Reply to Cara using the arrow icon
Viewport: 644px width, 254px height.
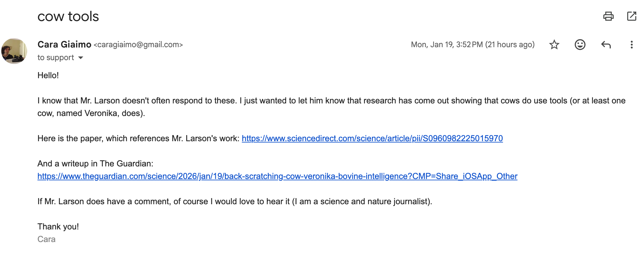[x=606, y=45]
